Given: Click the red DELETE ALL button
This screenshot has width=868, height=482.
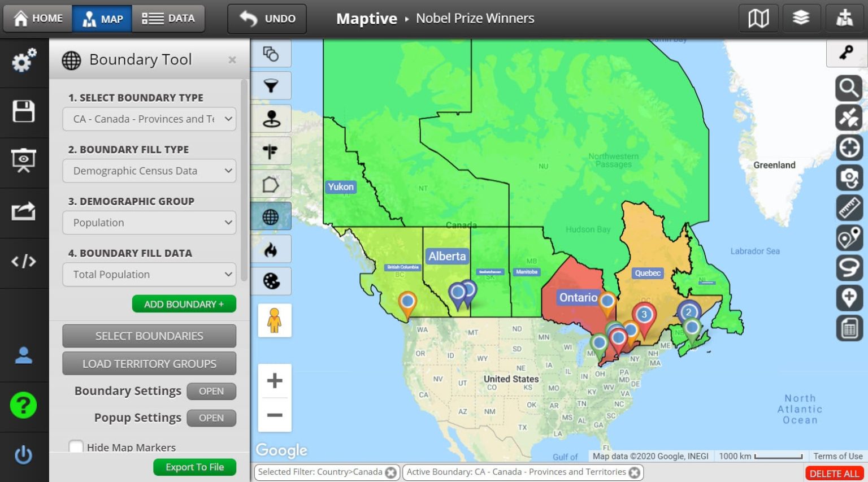Looking at the screenshot, I should (834, 473).
